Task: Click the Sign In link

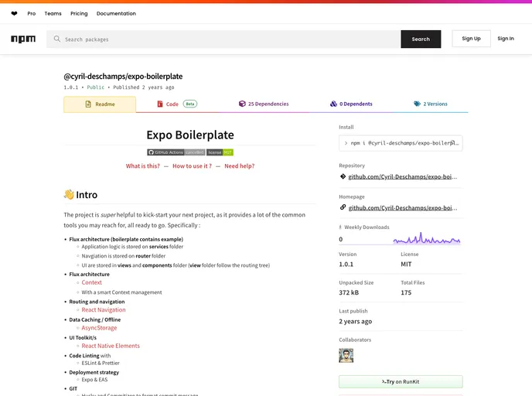Action: click(506, 39)
